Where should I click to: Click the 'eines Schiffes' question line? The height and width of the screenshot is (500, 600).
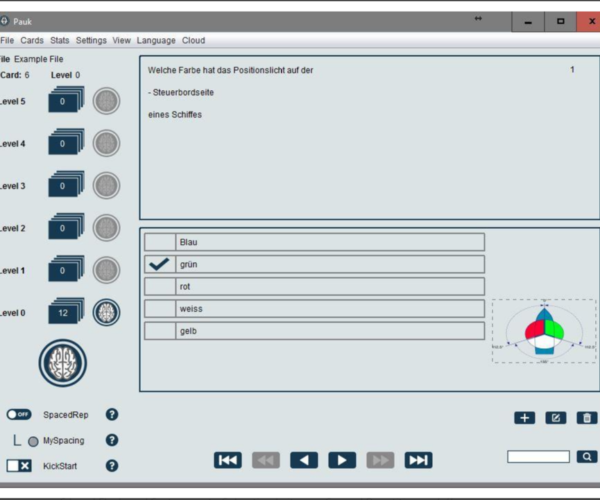coord(175,114)
